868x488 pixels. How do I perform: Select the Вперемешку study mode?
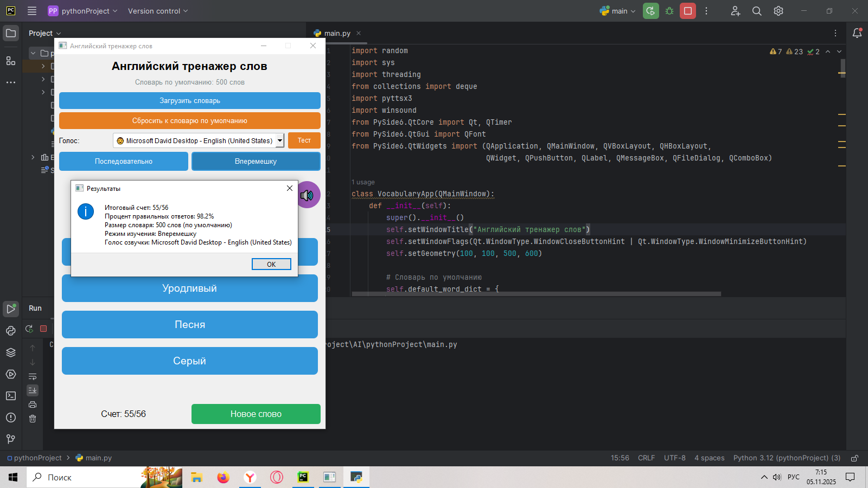click(256, 162)
